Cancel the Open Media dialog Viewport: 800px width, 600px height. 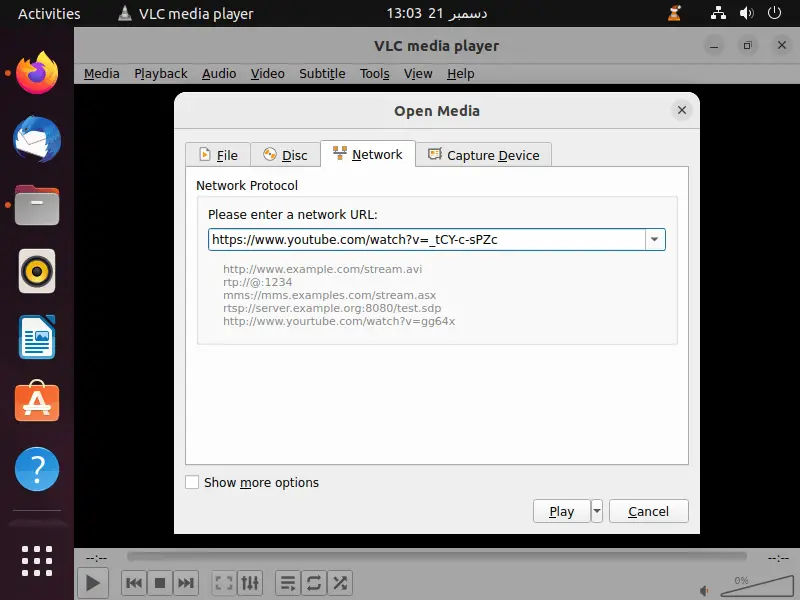(648, 511)
